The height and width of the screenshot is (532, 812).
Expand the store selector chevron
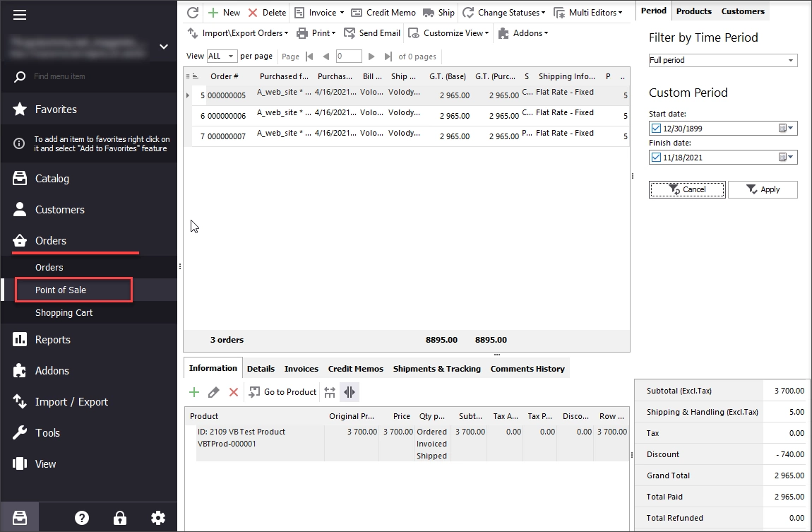coord(164,47)
